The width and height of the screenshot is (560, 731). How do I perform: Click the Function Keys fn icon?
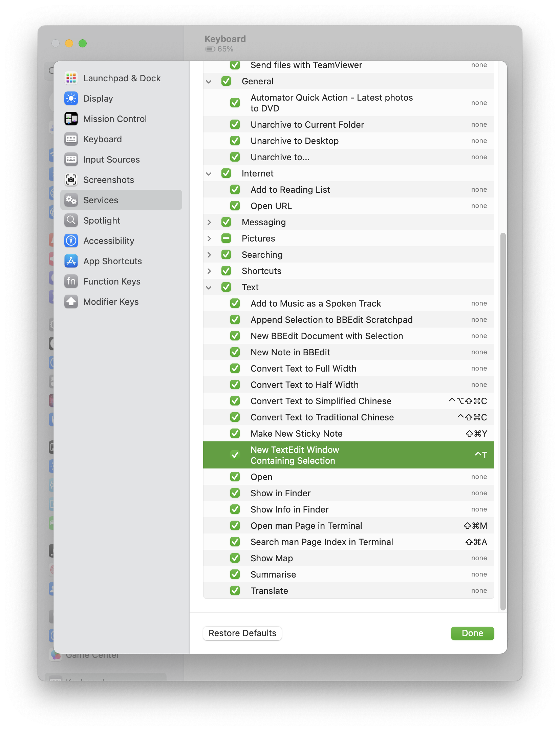[71, 281]
